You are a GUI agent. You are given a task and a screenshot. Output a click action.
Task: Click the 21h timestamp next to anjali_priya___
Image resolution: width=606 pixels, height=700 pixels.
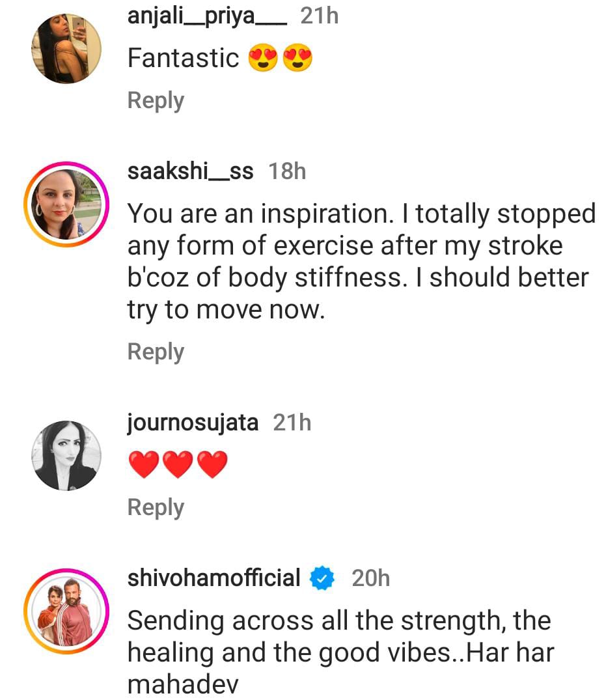coord(320,16)
